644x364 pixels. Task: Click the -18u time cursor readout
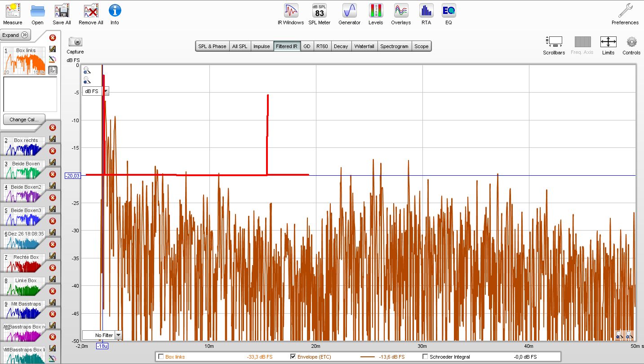pyautogui.click(x=102, y=346)
